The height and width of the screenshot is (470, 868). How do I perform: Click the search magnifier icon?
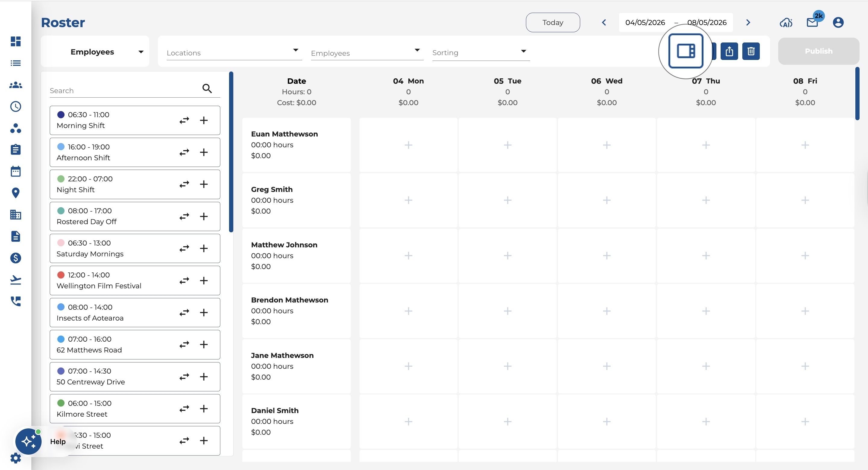click(207, 88)
